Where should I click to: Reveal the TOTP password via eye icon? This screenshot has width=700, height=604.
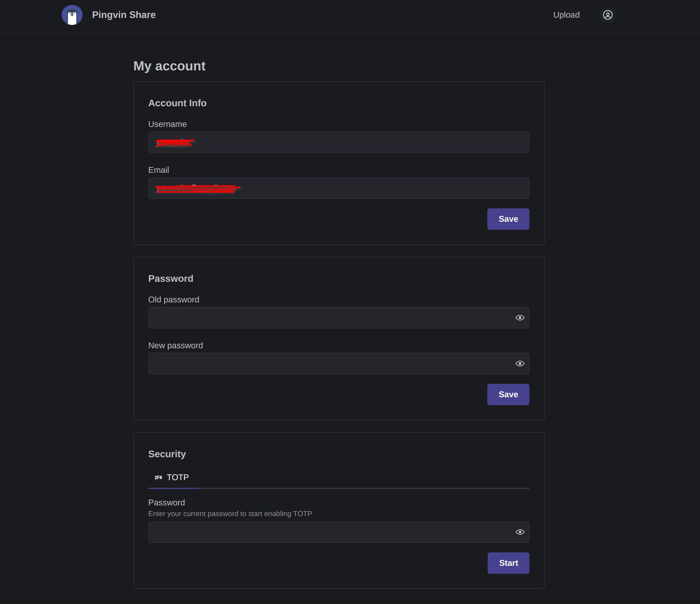(x=519, y=532)
